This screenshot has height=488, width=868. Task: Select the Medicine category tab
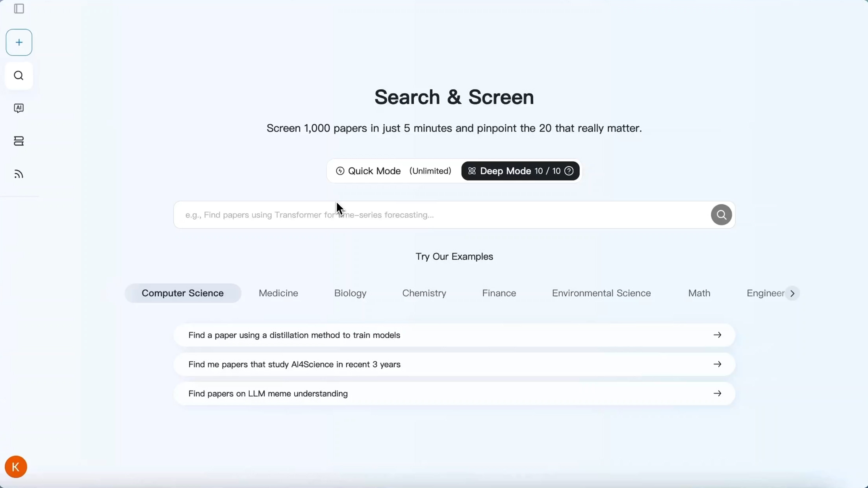[x=278, y=293]
